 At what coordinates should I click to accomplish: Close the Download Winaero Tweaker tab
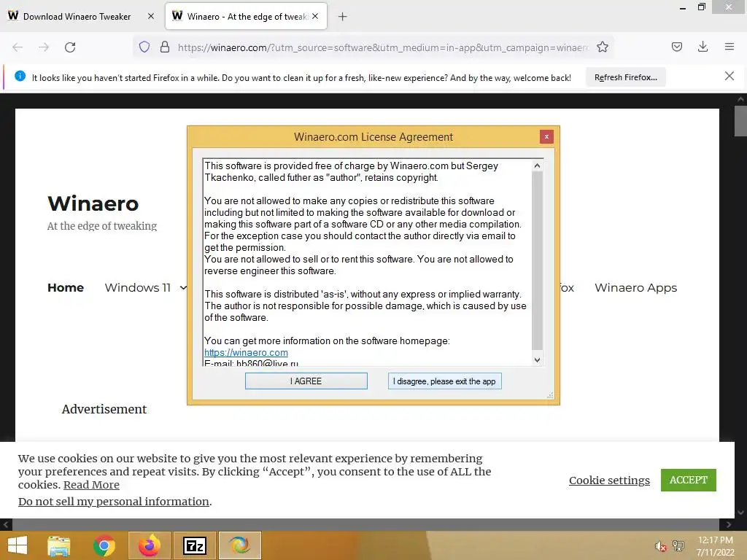151,16
